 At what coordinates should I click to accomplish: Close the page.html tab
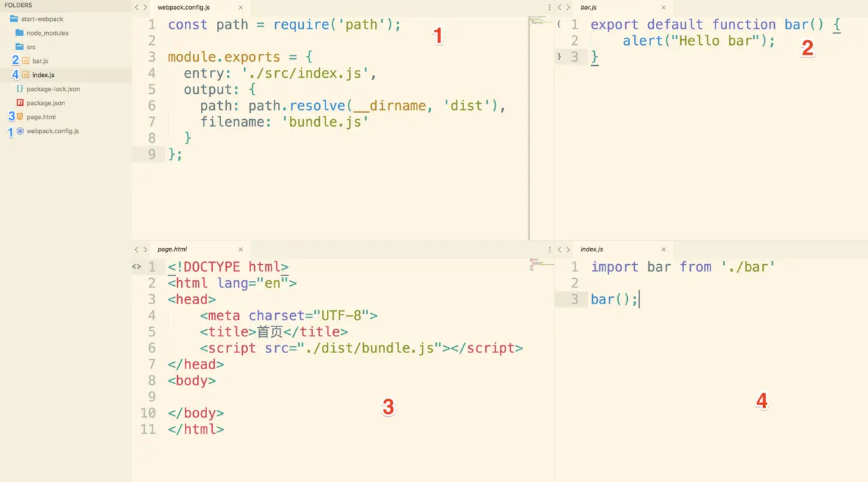tap(241, 249)
